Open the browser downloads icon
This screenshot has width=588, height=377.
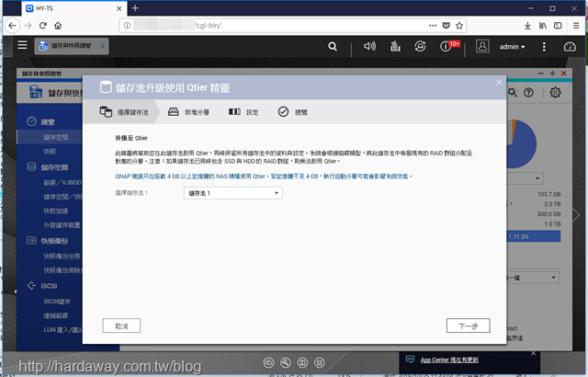tap(527, 26)
